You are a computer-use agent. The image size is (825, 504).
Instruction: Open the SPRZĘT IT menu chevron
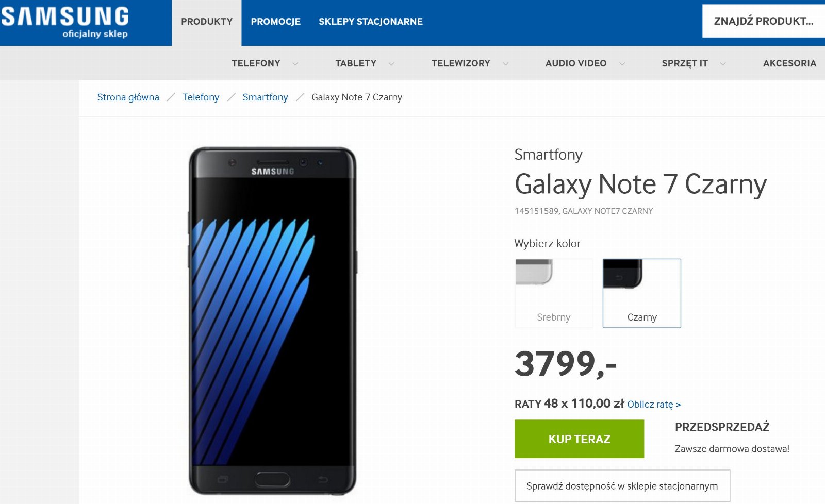click(723, 64)
